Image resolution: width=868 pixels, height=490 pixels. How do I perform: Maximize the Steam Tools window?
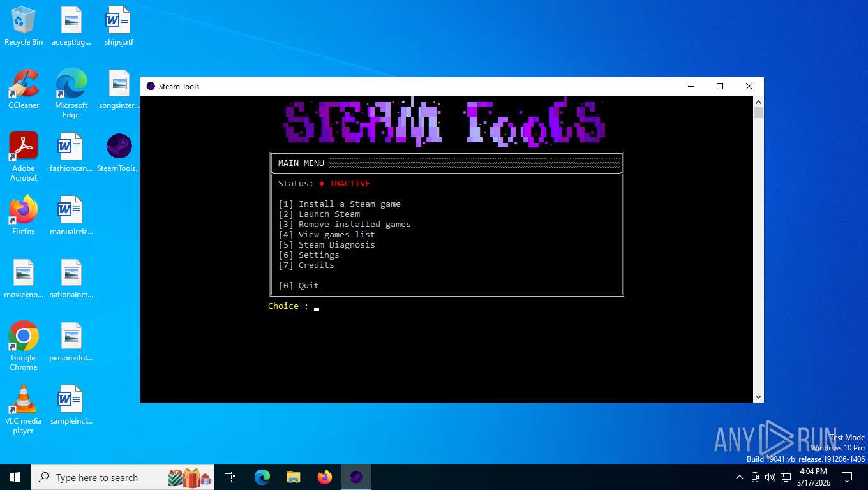tap(720, 86)
